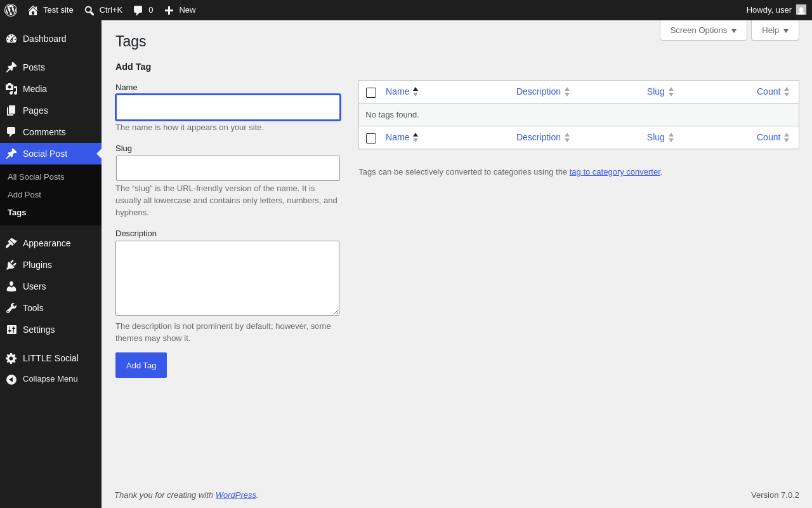The width and height of the screenshot is (812, 508).
Task: Click the Collapse Menu arrow icon
Action: [x=11, y=379]
